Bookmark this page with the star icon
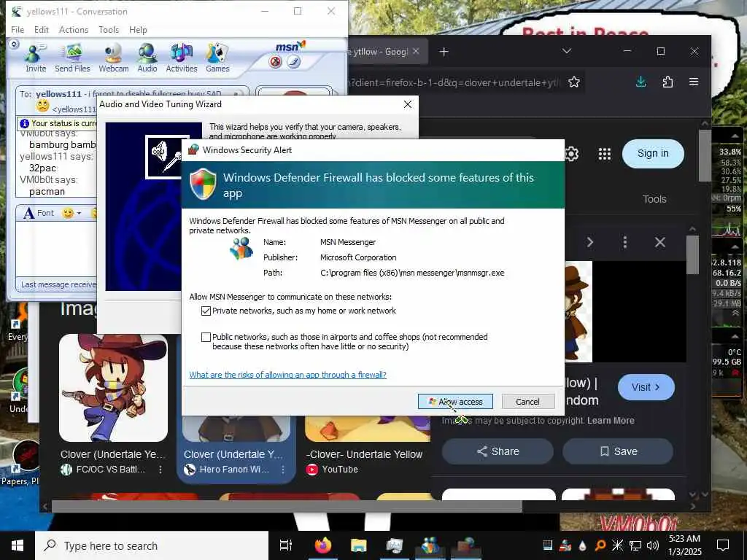 point(574,82)
